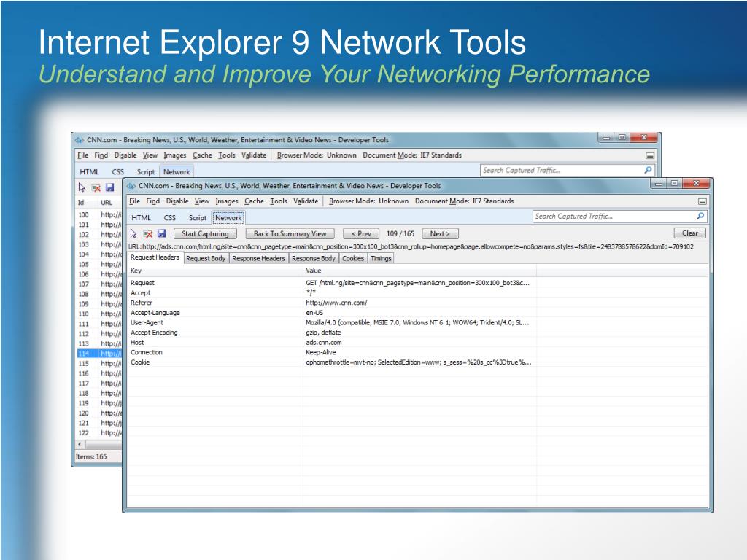Select request row 114 in back window
747x560 pixels.
click(99, 354)
